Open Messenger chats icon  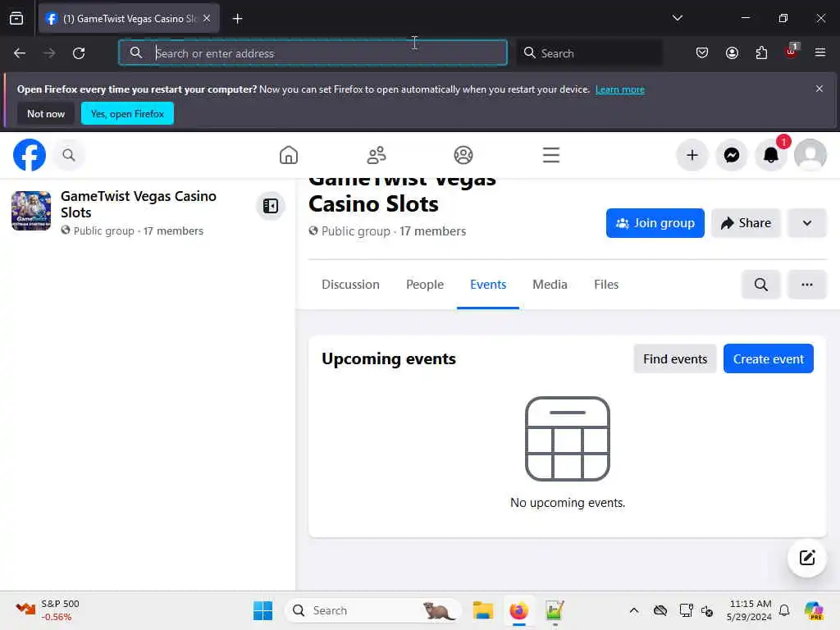click(x=732, y=155)
